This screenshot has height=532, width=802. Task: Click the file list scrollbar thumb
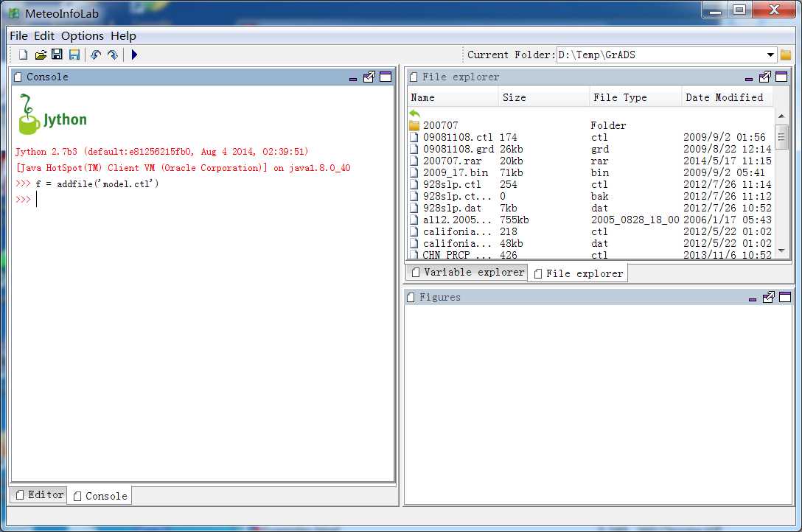coord(781,136)
